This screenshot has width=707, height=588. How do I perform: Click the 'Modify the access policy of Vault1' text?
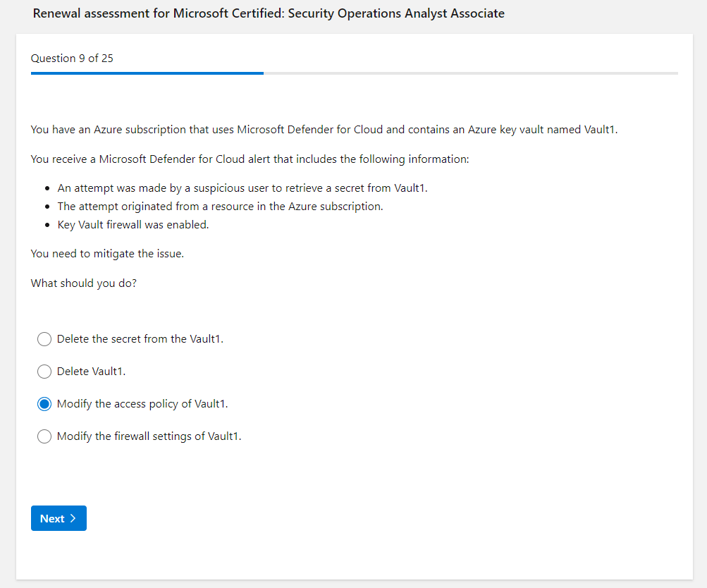point(142,404)
